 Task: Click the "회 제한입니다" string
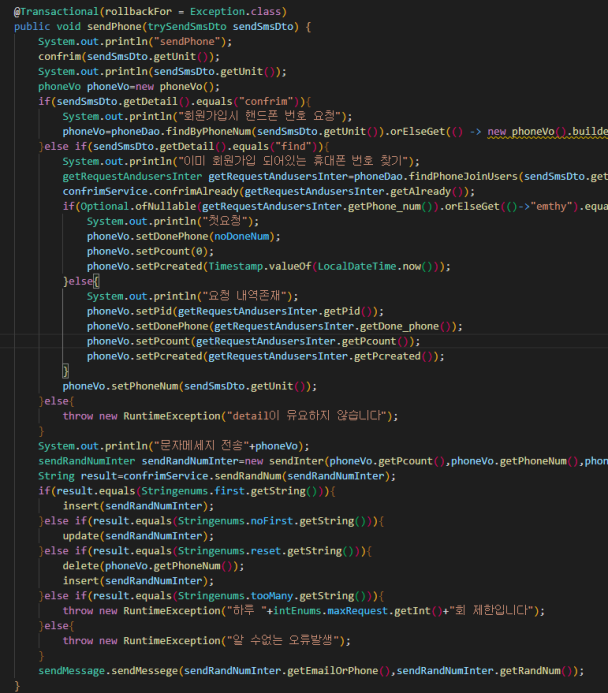tap(491, 611)
